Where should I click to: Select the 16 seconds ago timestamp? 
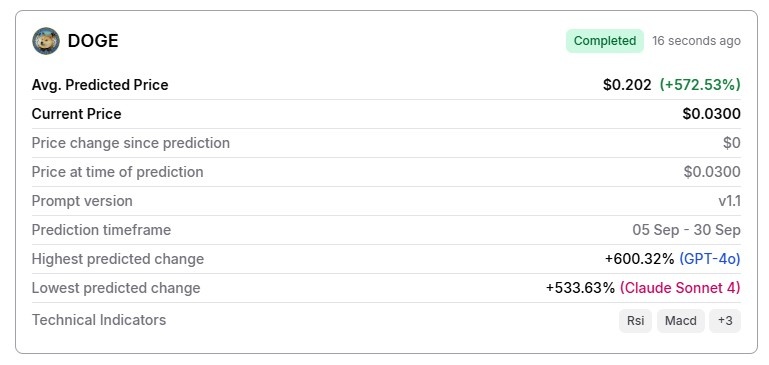pos(696,41)
